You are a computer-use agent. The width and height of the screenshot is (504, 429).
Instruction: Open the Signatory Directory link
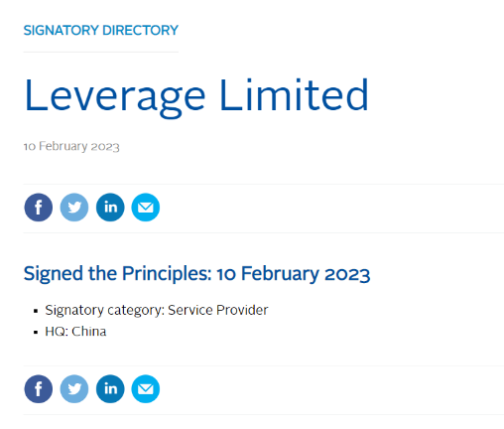point(101,30)
